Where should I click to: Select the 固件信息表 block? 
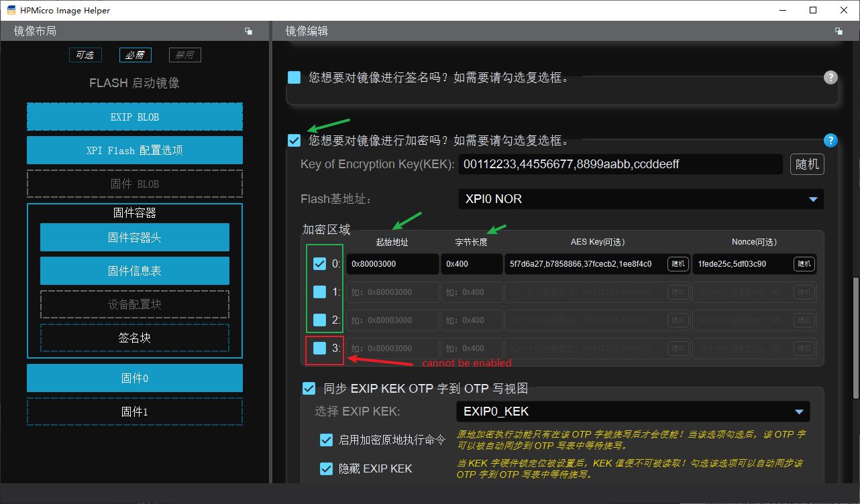click(x=135, y=271)
